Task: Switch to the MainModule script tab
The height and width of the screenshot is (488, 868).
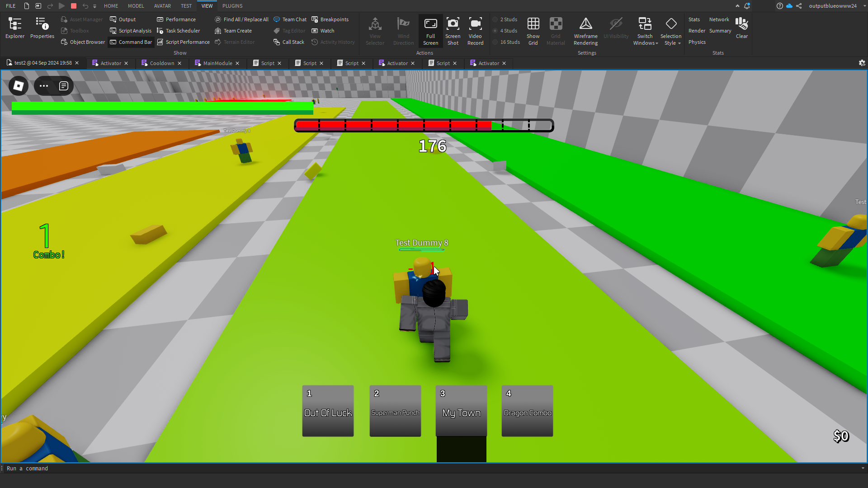Action: (x=217, y=63)
